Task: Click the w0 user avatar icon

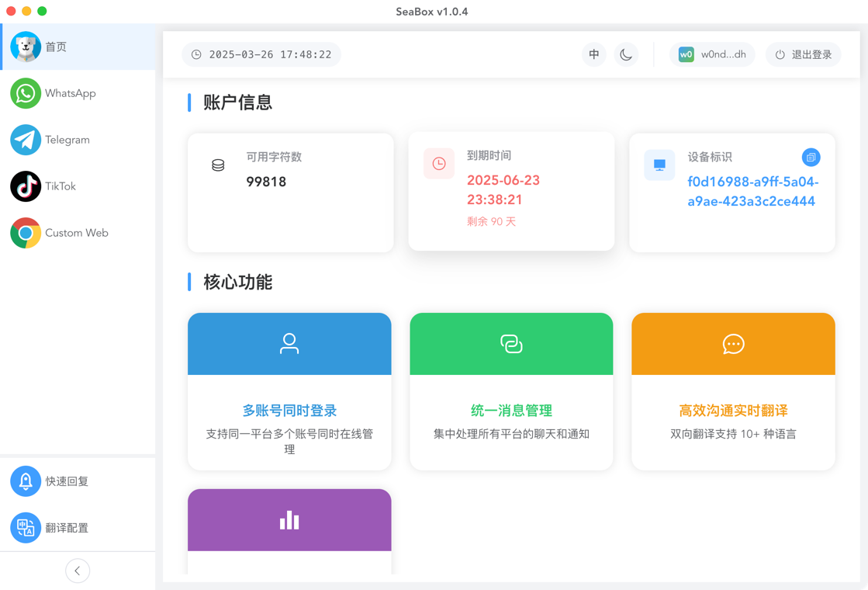Action: pyautogui.click(x=686, y=54)
